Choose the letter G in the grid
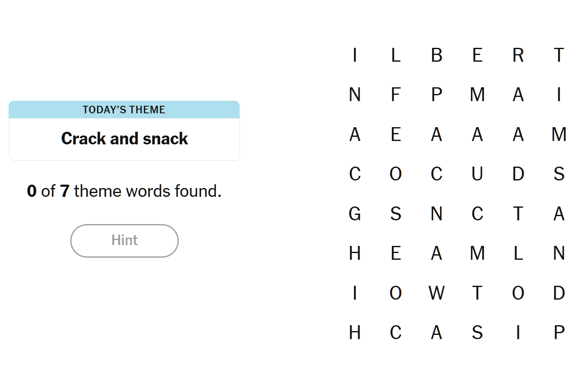This screenshot has width=588, height=376. (355, 214)
